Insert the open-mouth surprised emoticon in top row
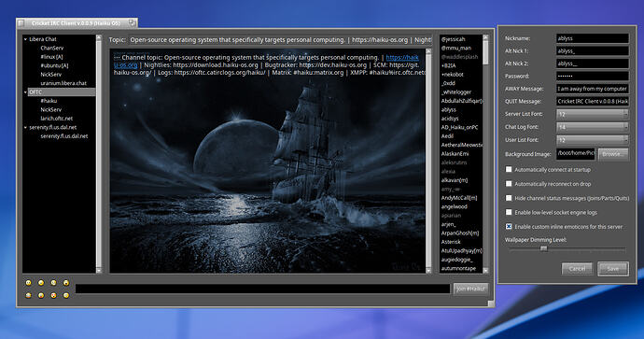Viewport: 644px width, 339px height. 66,283
